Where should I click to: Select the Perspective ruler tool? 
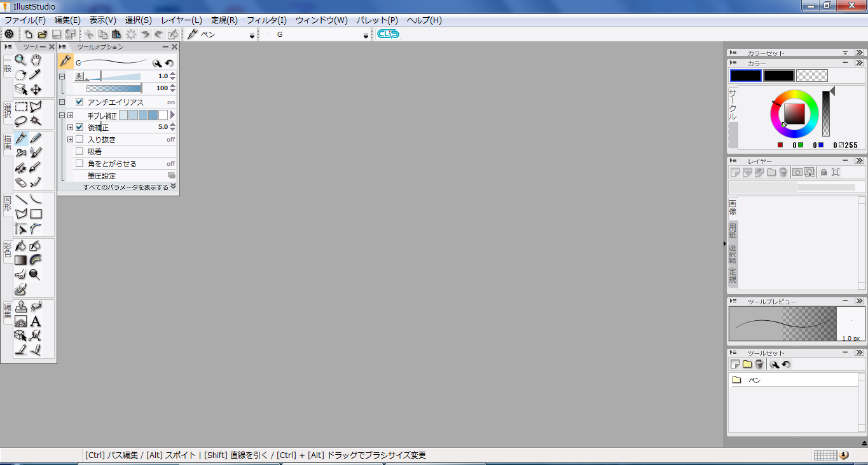point(21,321)
